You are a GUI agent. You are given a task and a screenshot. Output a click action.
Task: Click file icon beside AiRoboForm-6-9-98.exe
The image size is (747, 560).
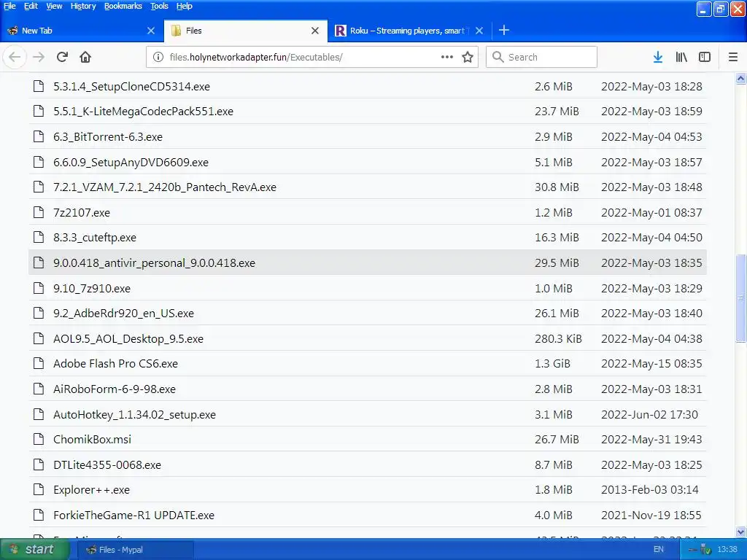pos(39,389)
